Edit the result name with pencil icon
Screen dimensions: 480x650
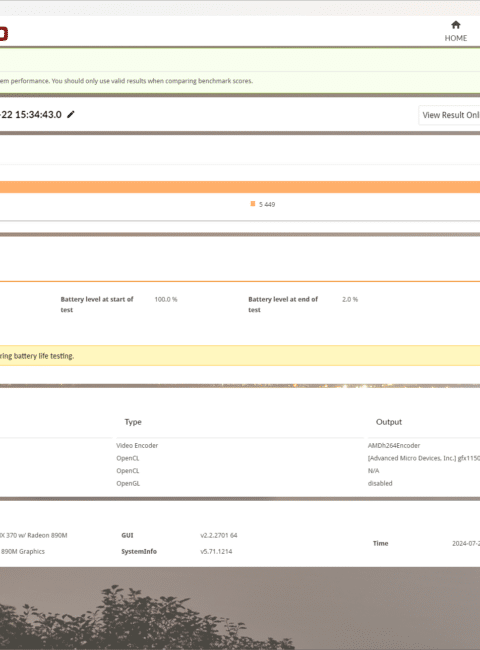pos(71,114)
